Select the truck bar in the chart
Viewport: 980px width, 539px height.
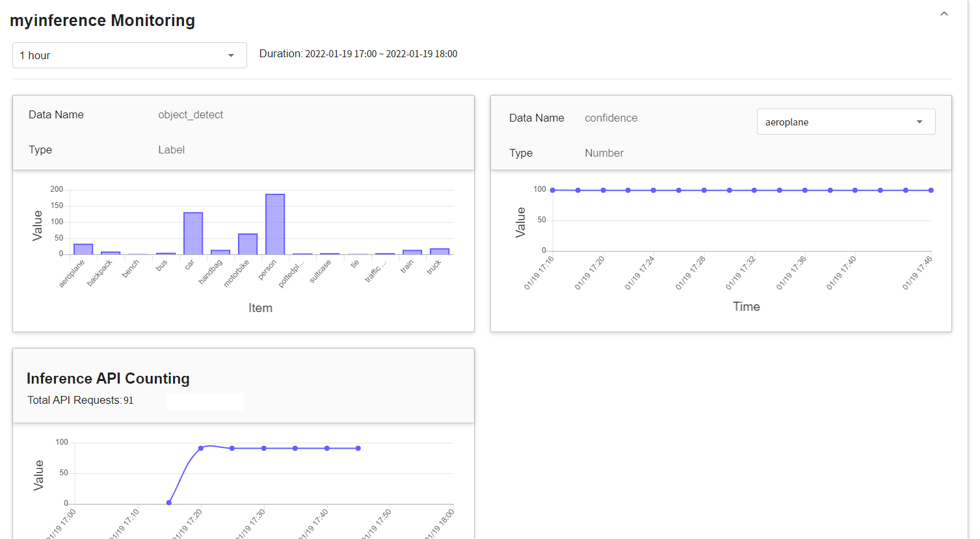pos(440,251)
